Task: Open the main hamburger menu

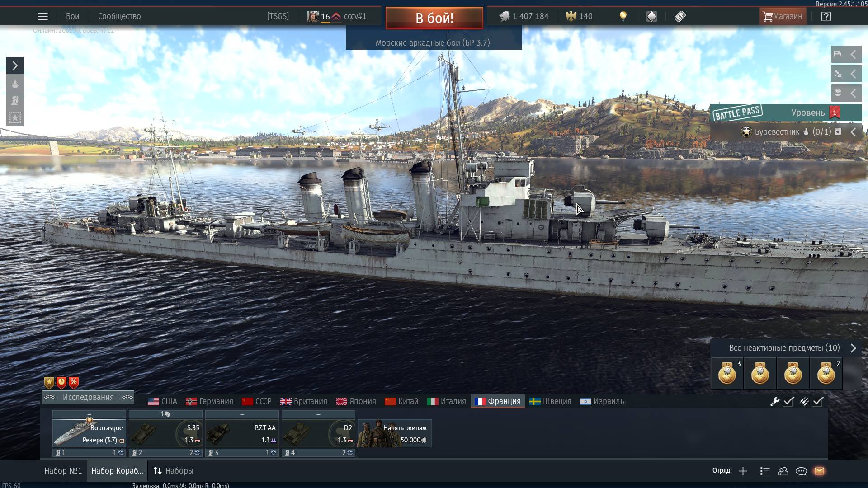Action: (42, 17)
